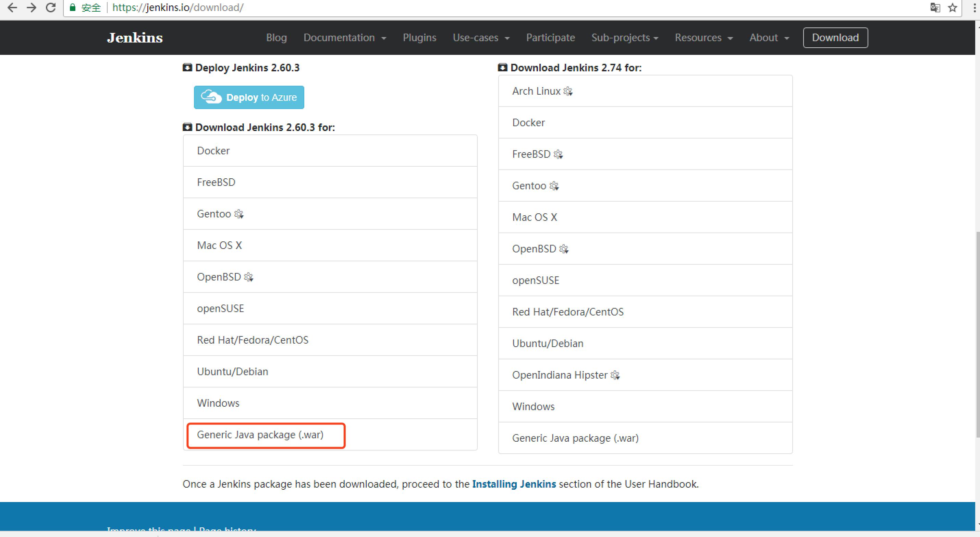
Task: Open the Plugins page
Action: click(419, 38)
